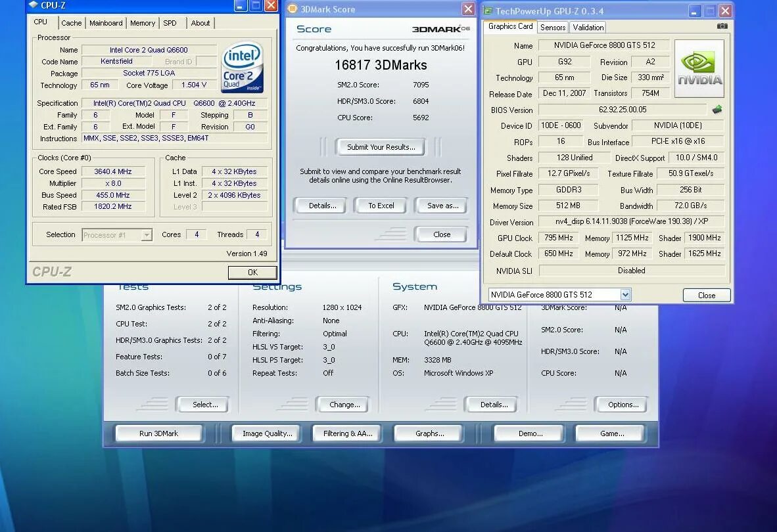Click the GPU-Z Name field GeForce 8800 GTS 512
The height and width of the screenshot is (532, 777).
[x=604, y=45]
